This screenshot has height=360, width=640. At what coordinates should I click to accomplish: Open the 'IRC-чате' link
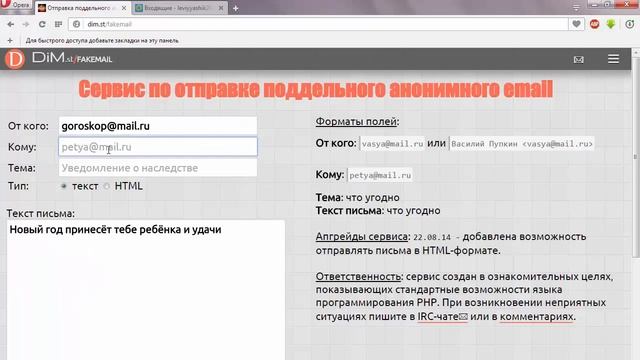click(x=442, y=317)
